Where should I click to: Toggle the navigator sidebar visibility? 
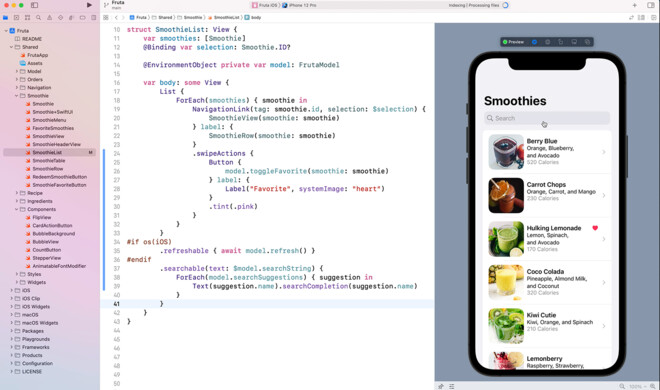35,5
